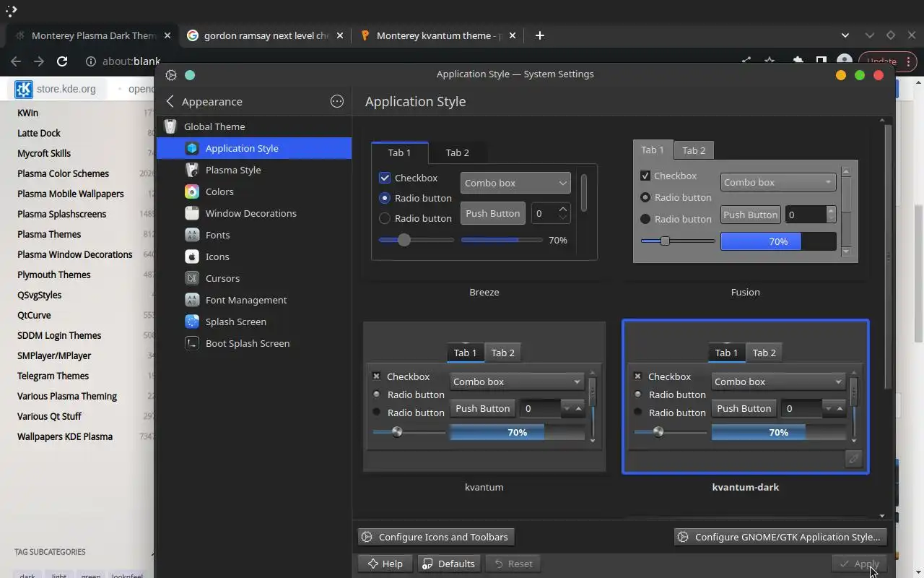The width and height of the screenshot is (924, 578).
Task: Open the Combo box in kvantum-dark preview
Action: click(778, 381)
